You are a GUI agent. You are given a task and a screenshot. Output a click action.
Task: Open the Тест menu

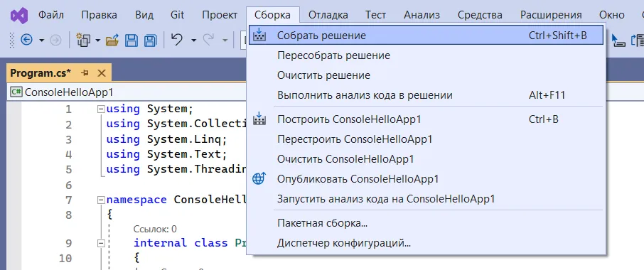[x=376, y=15]
